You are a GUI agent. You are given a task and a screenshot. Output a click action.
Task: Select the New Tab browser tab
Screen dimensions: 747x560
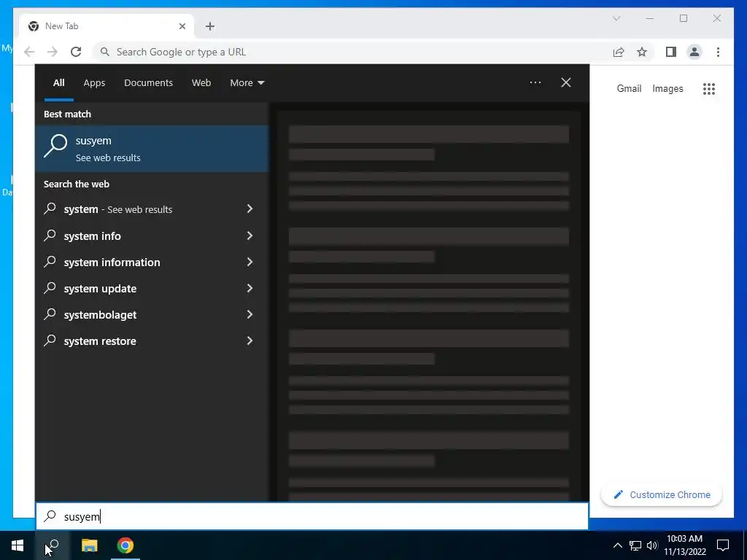tap(107, 26)
